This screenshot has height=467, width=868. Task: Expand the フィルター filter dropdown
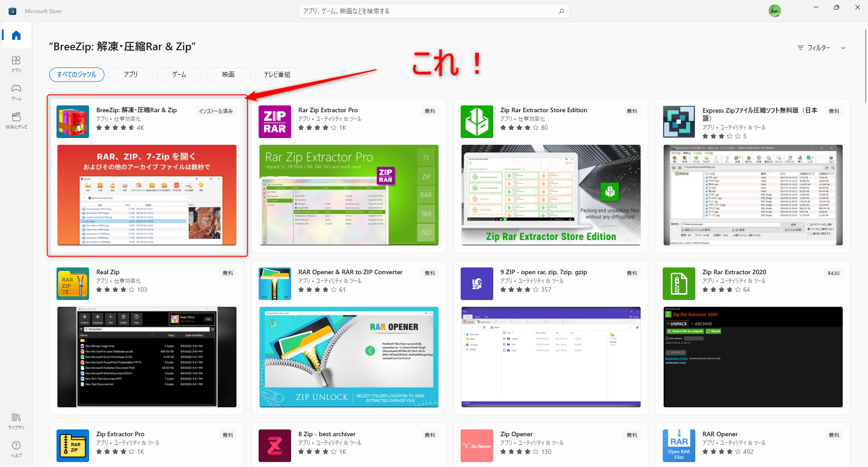821,48
